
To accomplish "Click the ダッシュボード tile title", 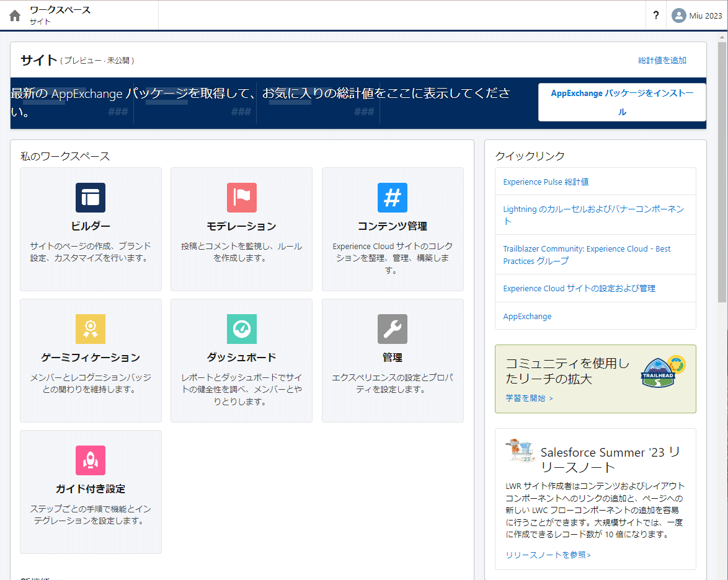I will pyautogui.click(x=241, y=358).
